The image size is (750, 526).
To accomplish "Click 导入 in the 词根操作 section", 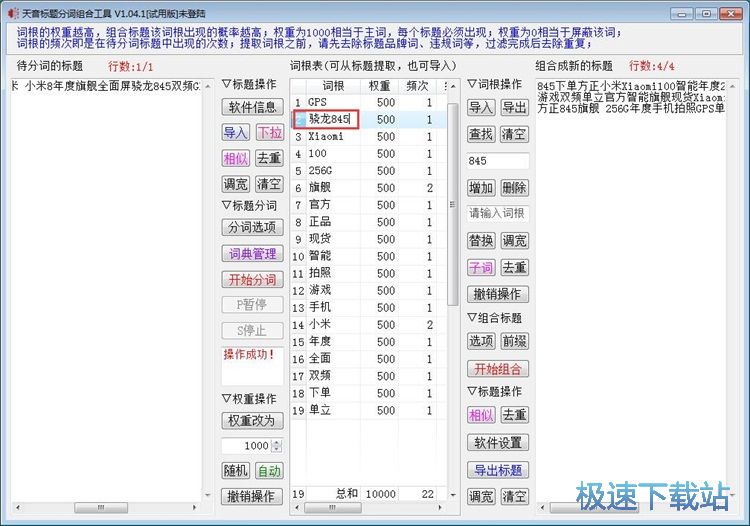I will point(481,108).
